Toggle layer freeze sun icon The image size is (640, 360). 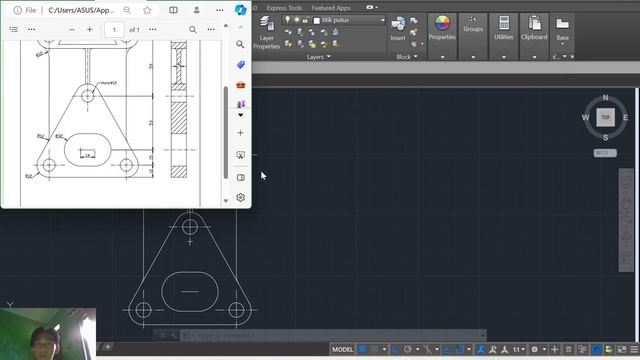click(x=296, y=20)
